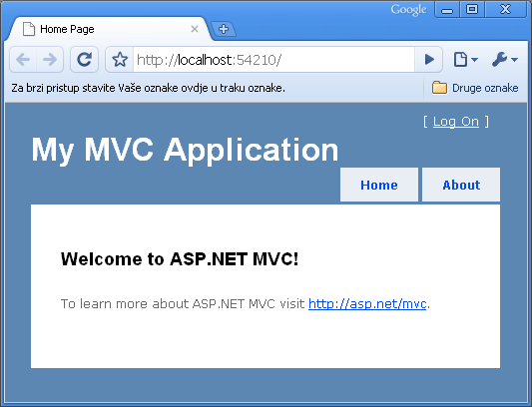Go forward with the forward arrow button

click(x=50, y=60)
